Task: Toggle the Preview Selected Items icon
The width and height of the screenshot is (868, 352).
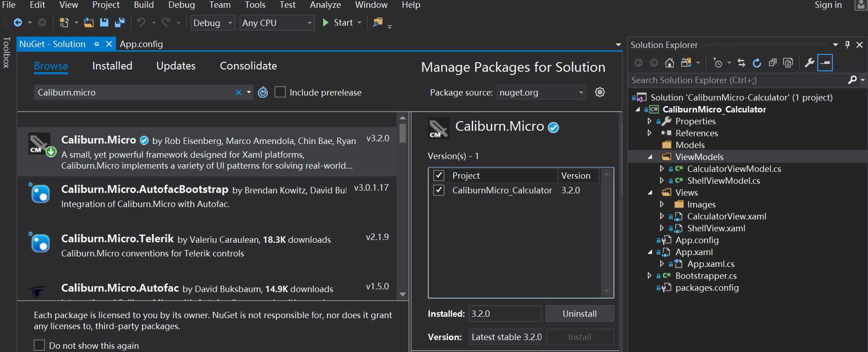Action: click(x=825, y=63)
